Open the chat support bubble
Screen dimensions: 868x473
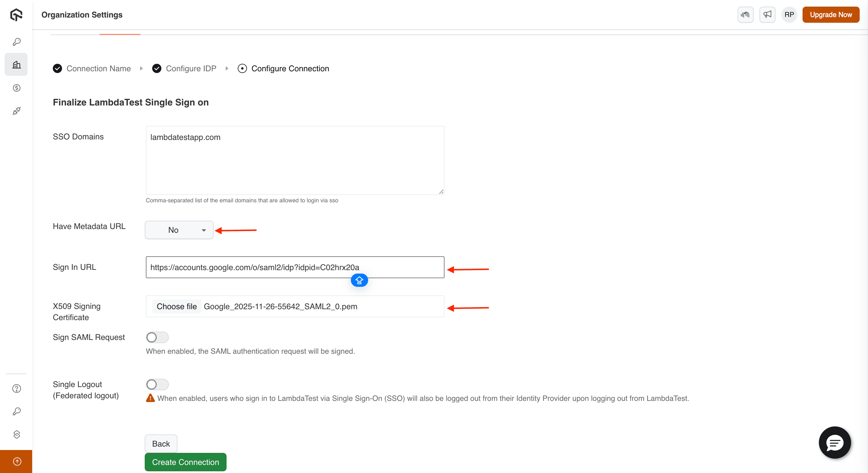[x=835, y=443]
